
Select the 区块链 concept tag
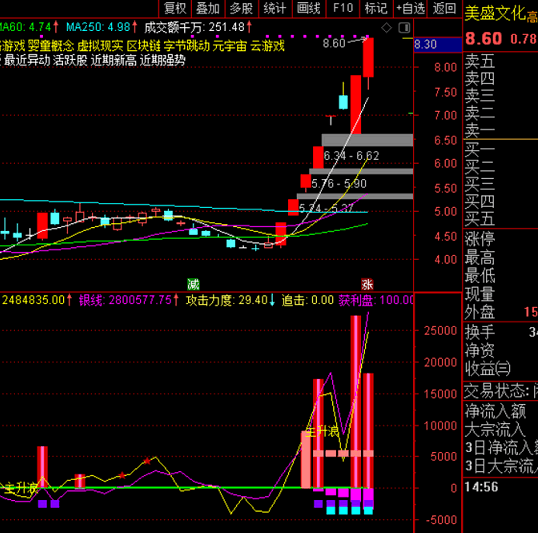click(x=143, y=46)
